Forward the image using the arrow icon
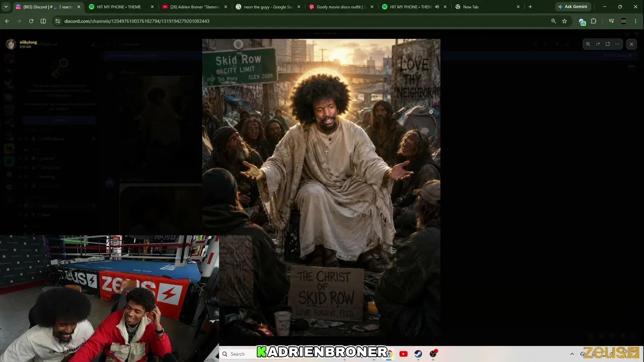Viewport: 644px width, 362px height. 598,44
